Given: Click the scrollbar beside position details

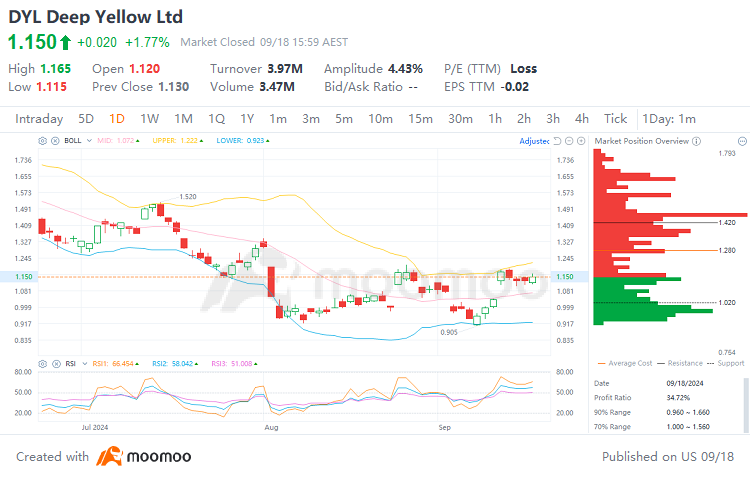Looking at the screenshot, I should (745, 405).
